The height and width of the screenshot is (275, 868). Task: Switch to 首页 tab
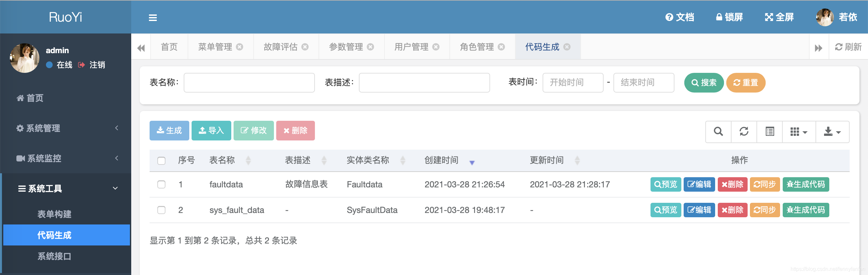point(169,47)
